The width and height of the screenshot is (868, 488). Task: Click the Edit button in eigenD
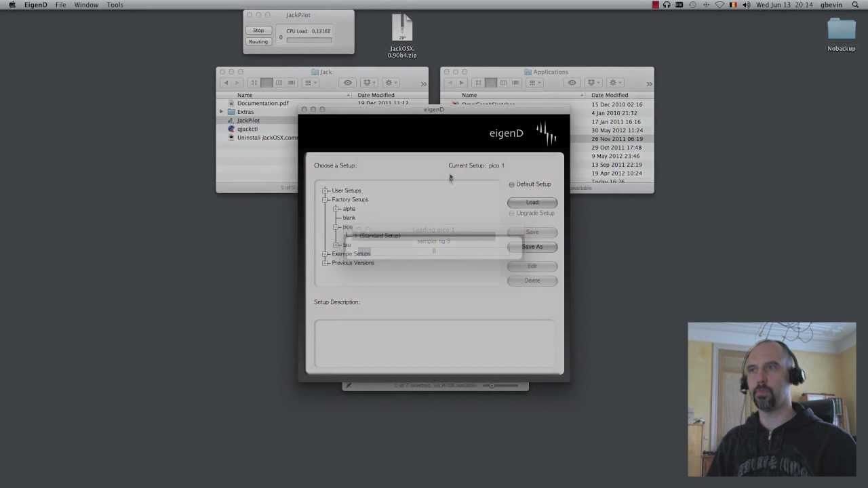click(532, 266)
